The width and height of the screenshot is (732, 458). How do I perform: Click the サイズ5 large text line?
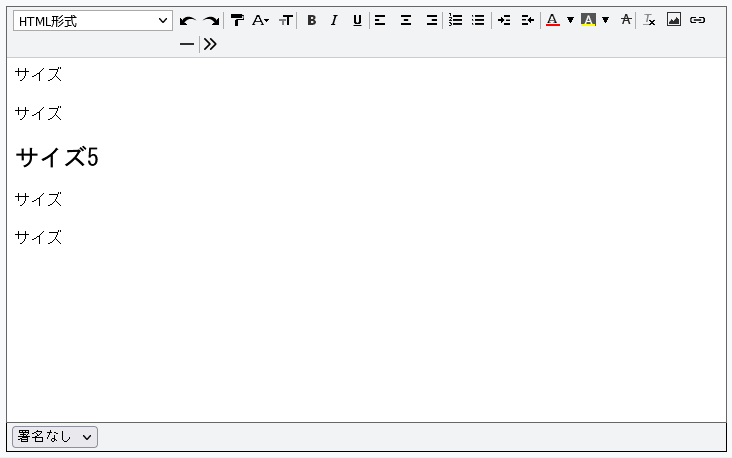click(57, 157)
